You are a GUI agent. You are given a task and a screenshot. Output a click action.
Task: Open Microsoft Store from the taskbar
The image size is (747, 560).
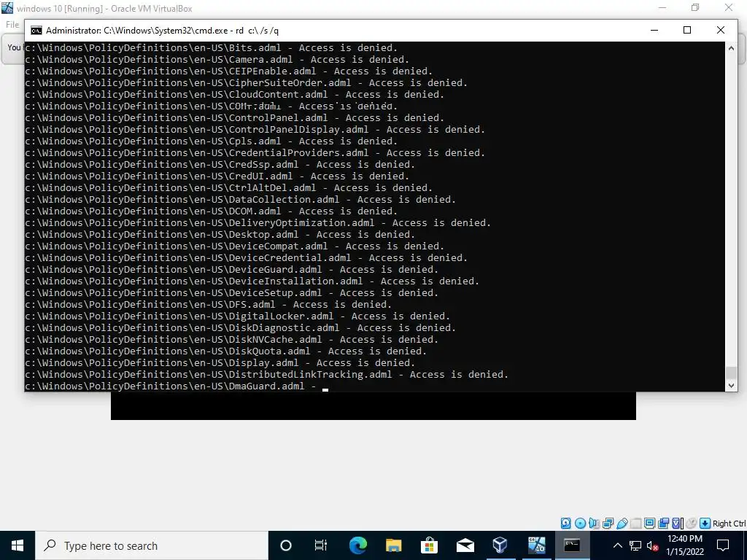pyautogui.click(x=429, y=545)
